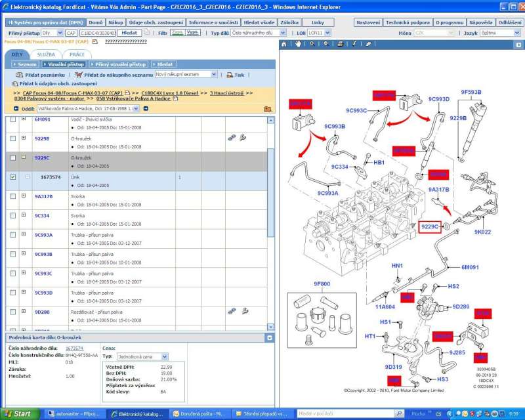Click the diagram home icon
The width and height of the screenshot is (525, 420).
284,44
